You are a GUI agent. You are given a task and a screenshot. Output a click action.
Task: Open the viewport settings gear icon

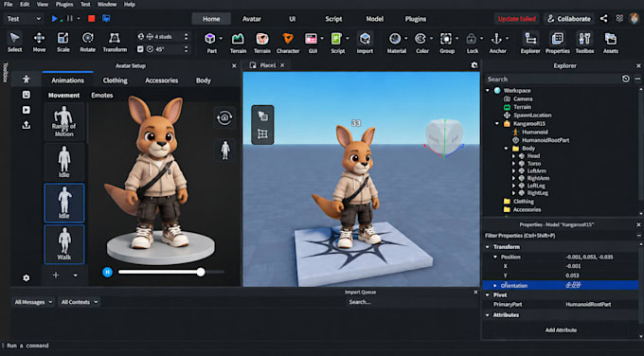(474, 65)
